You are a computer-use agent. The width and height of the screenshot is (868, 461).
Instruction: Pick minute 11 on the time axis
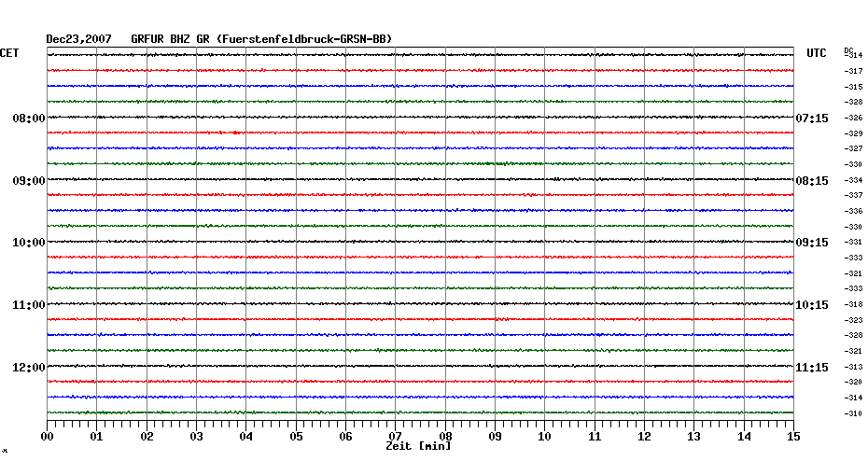(x=595, y=437)
